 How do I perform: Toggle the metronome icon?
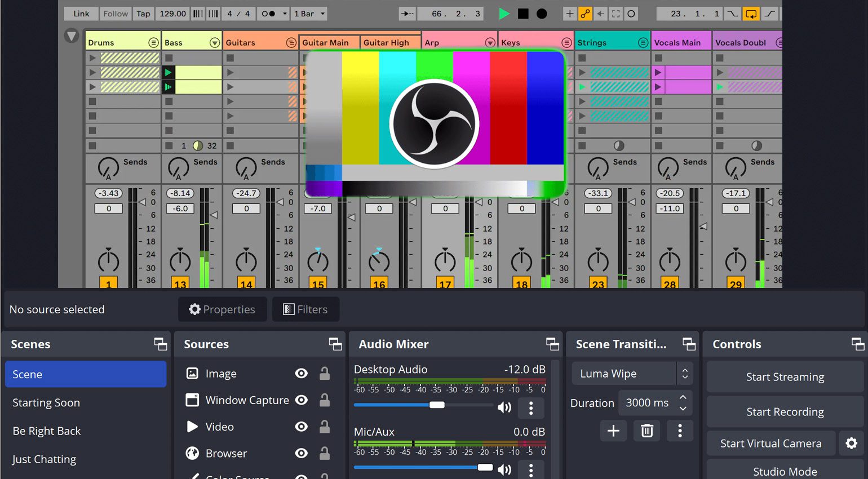pos(268,14)
